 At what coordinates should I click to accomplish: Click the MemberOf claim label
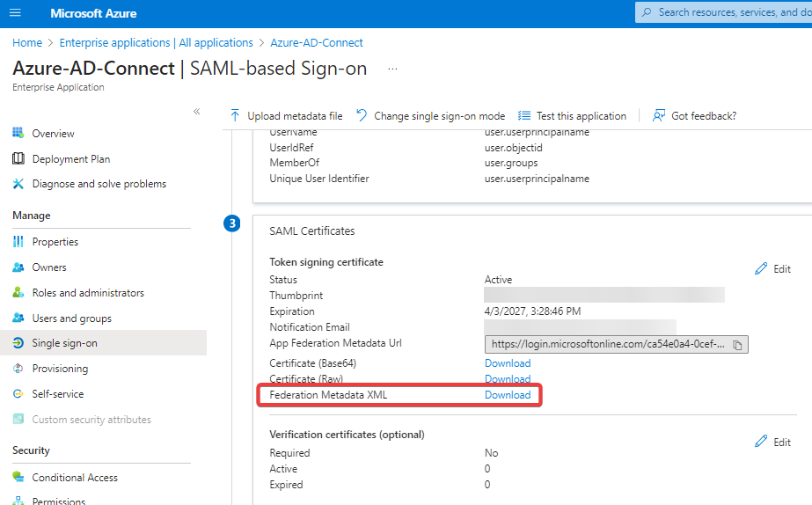click(x=294, y=163)
